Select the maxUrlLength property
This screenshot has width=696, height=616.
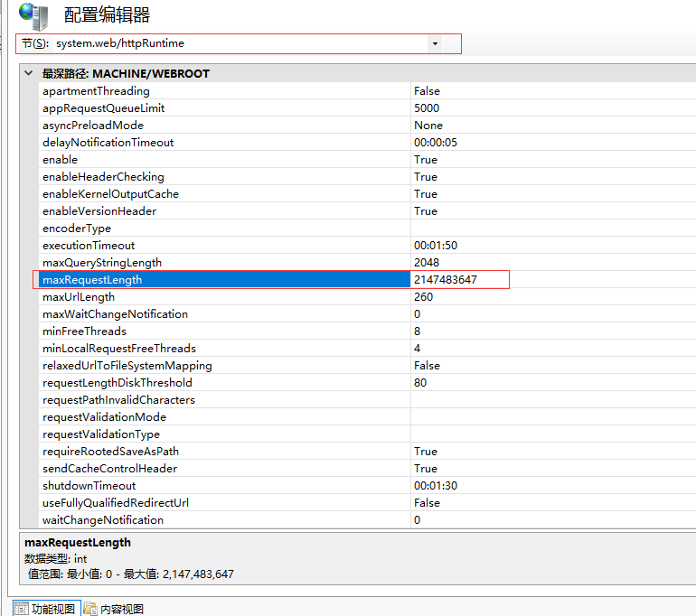[78, 296]
